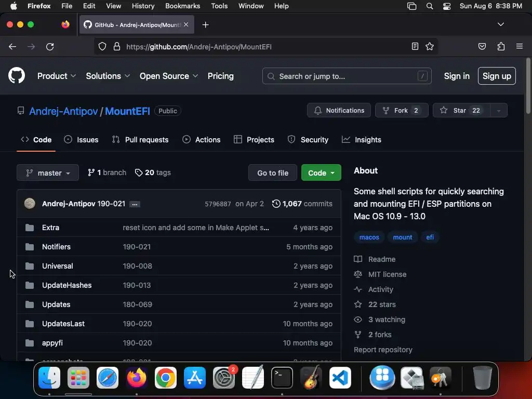Open Launchpad from the Dock
532x399 pixels.
coord(78,378)
